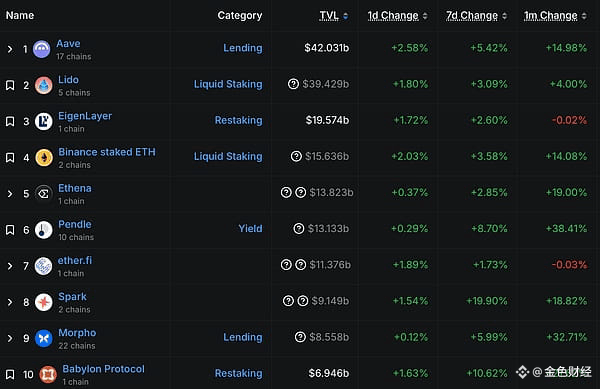Sort the table by TVL column

334,16
